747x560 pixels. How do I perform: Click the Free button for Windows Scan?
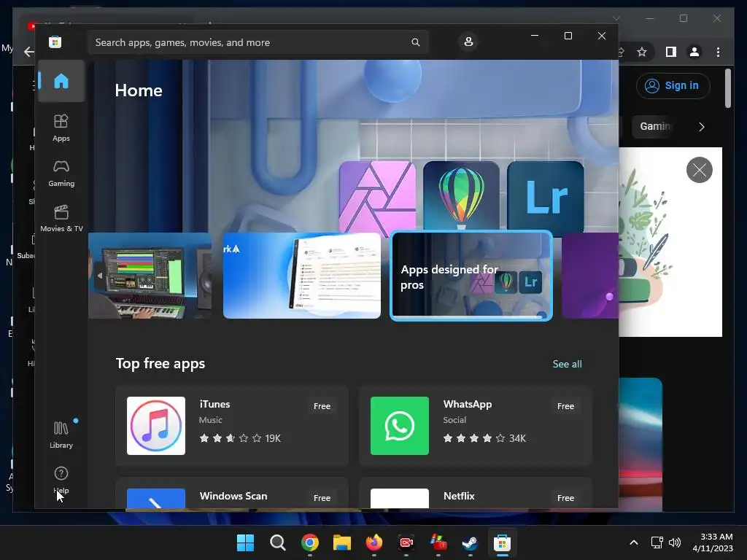(322, 497)
